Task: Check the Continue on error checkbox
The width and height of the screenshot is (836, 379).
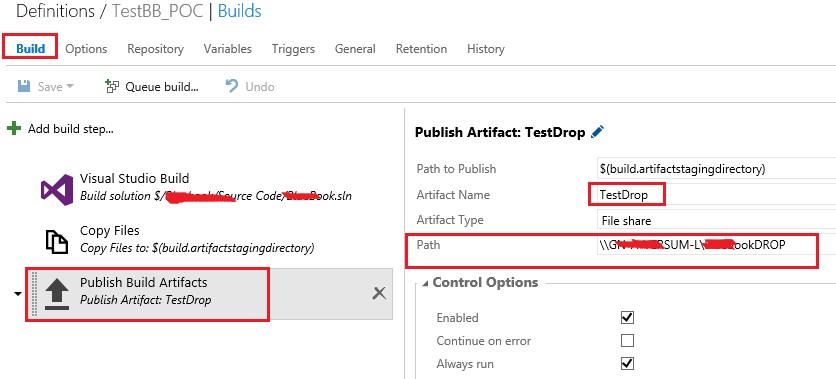Action: [x=628, y=341]
